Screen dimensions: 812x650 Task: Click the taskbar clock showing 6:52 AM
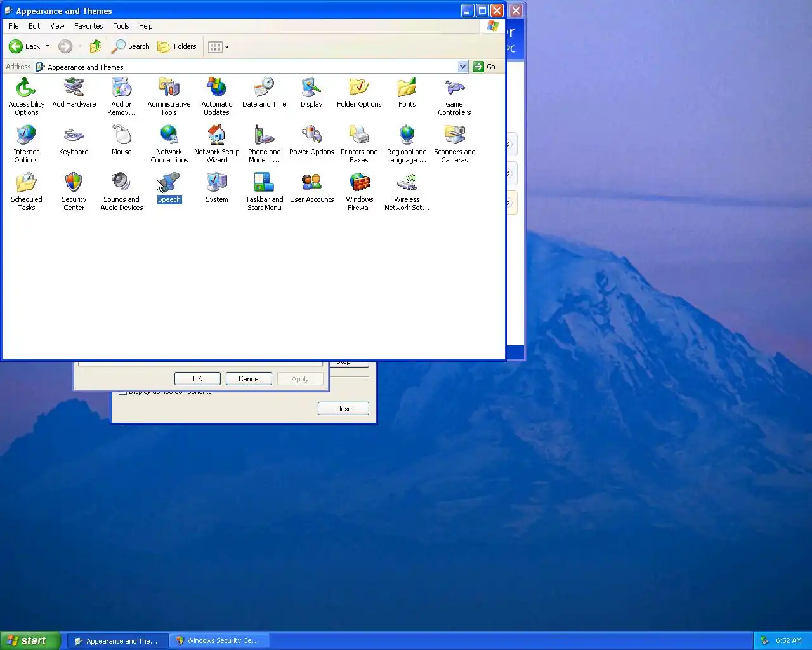pos(789,641)
